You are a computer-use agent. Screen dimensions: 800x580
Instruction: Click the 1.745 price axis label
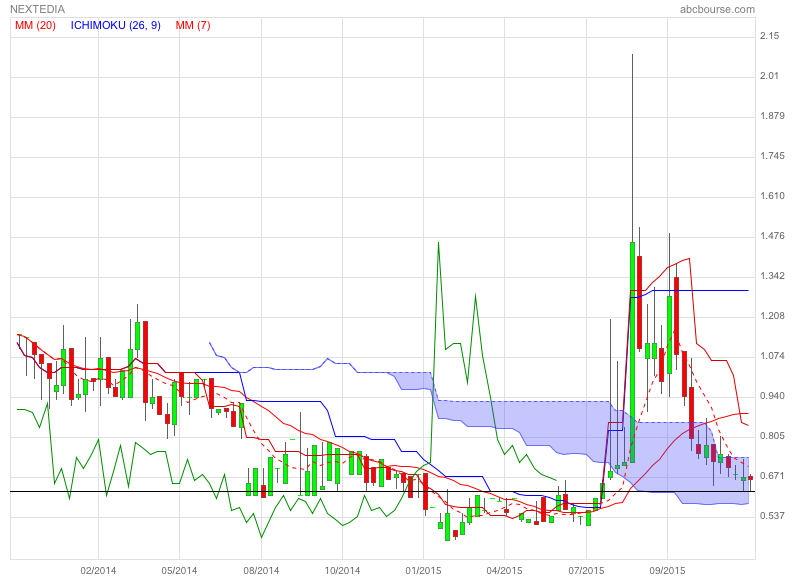(772, 156)
